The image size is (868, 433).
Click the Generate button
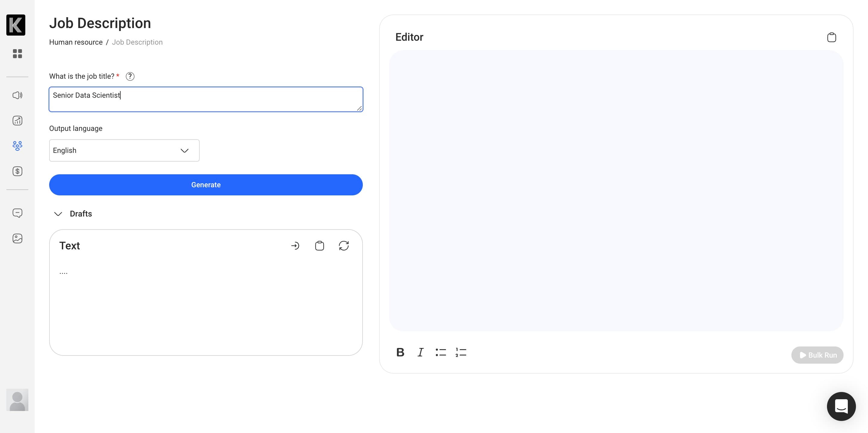206,185
